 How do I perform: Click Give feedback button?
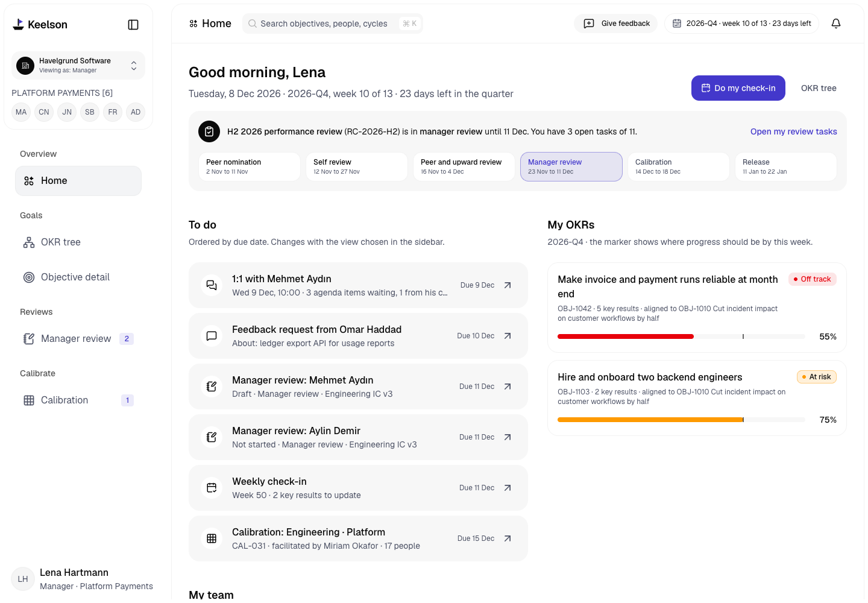[x=615, y=24]
